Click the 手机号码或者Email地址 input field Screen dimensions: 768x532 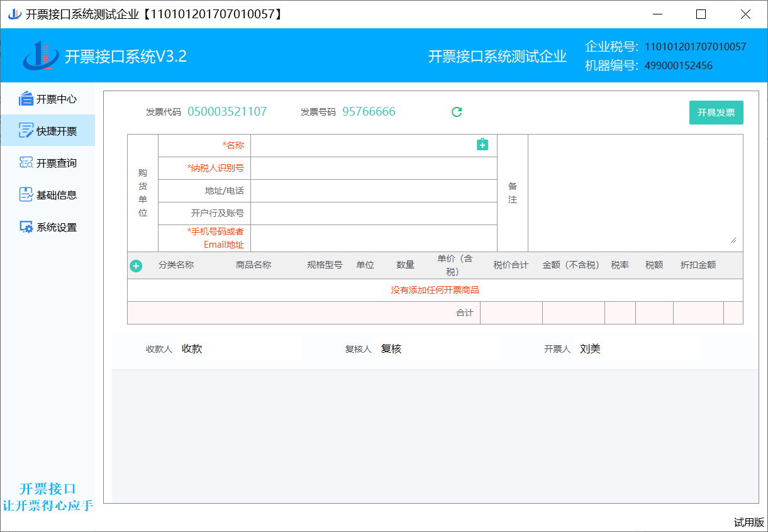pos(373,238)
